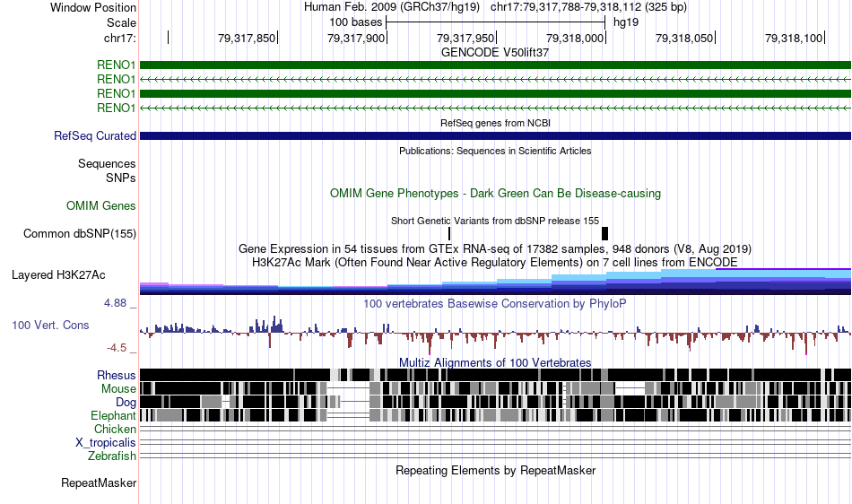Click the PhyloP conservation bar graph
Image resolution: width=852 pixels, height=504 pixels.
click(495, 335)
